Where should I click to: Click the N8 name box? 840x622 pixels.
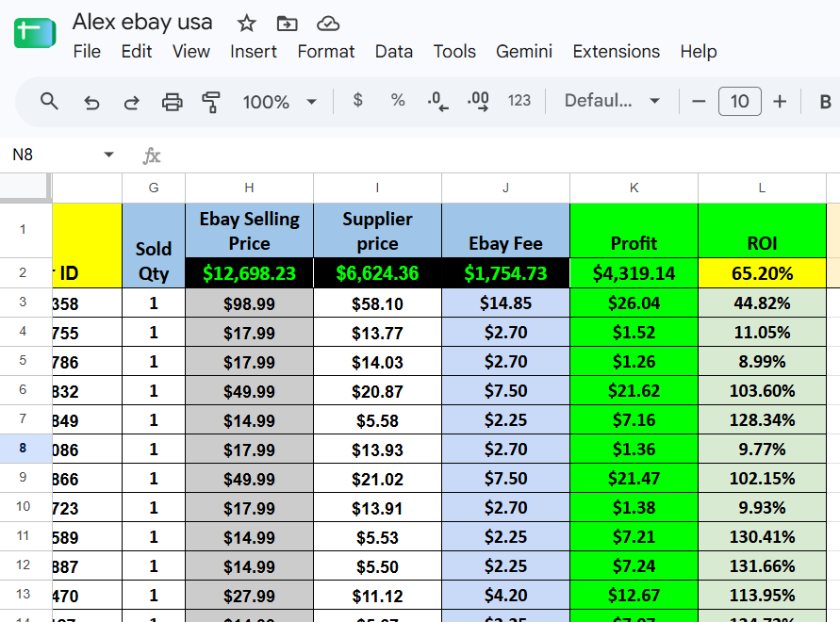coord(54,155)
